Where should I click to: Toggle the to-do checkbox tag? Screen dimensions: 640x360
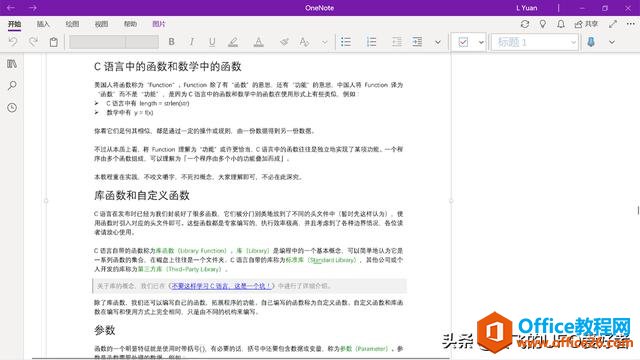pos(463,42)
